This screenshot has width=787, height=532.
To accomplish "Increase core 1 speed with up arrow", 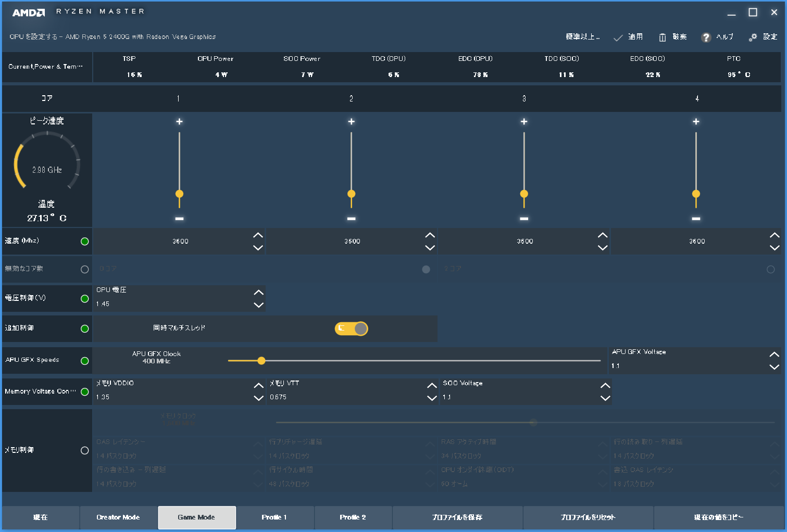I will (258, 235).
